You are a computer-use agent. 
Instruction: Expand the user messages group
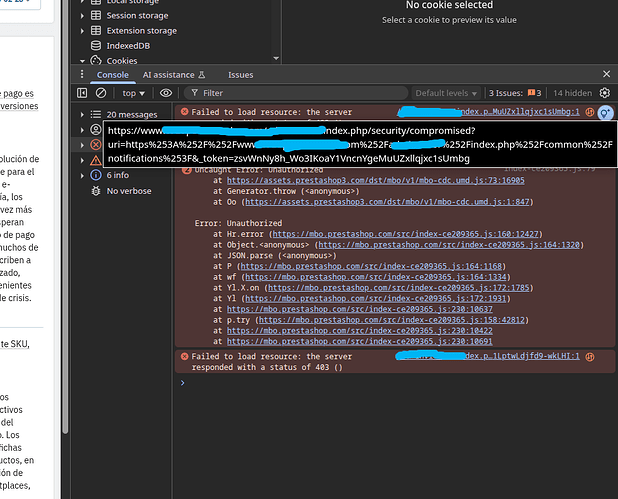(x=82, y=130)
